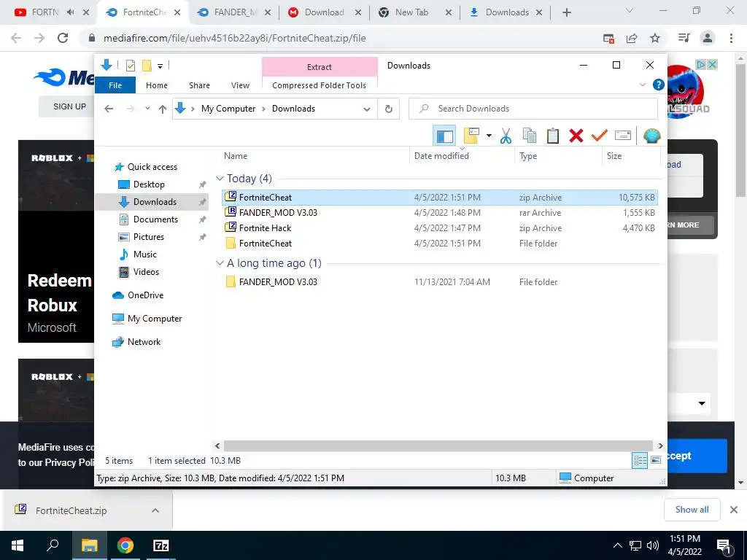Click the Paste clipboard icon in toolbar

click(x=553, y=136)
